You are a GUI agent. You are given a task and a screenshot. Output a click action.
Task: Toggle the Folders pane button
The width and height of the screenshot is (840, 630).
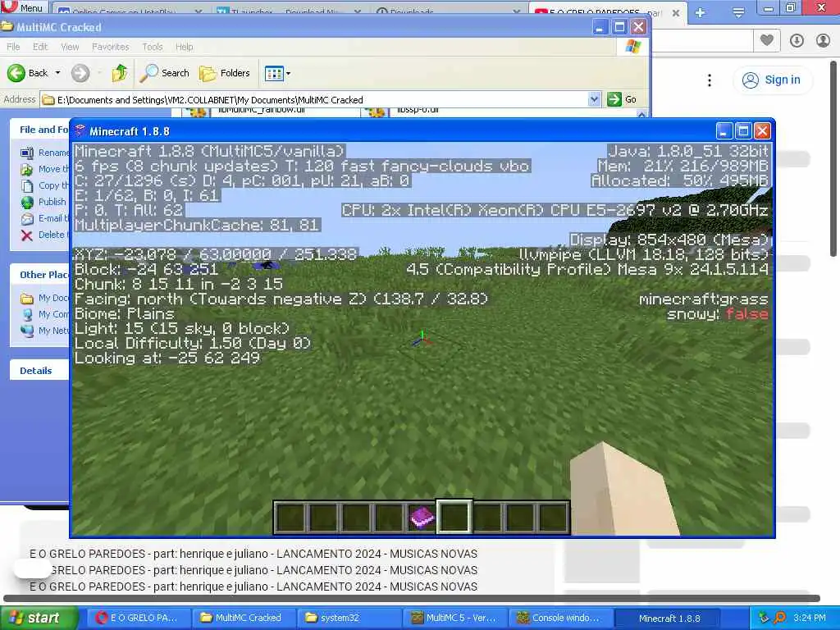[225, 73]
